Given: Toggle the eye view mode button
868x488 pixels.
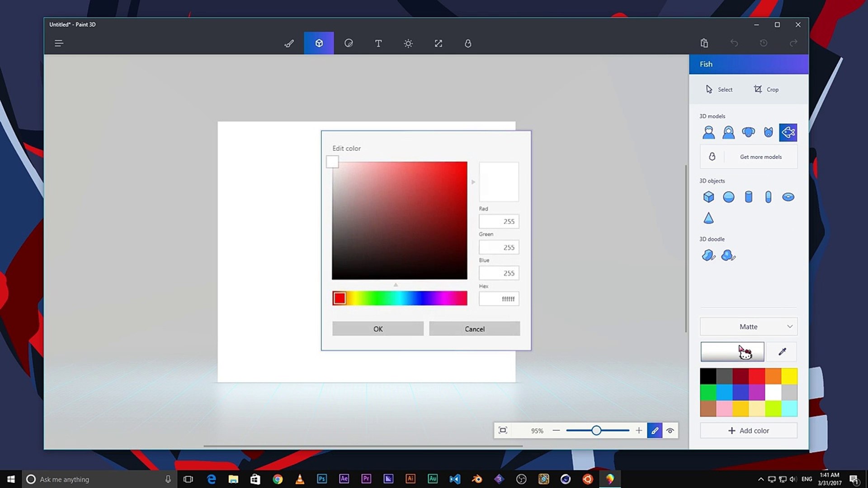Looking at the screenshot, I should [670, 431].
